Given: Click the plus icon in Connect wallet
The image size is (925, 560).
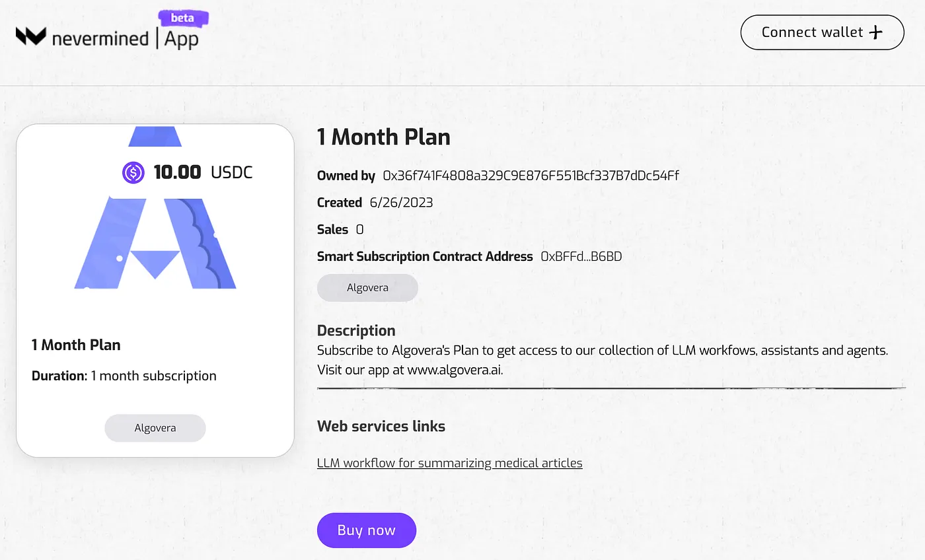Looking at the screenshot, I should [x=875, y=32].
